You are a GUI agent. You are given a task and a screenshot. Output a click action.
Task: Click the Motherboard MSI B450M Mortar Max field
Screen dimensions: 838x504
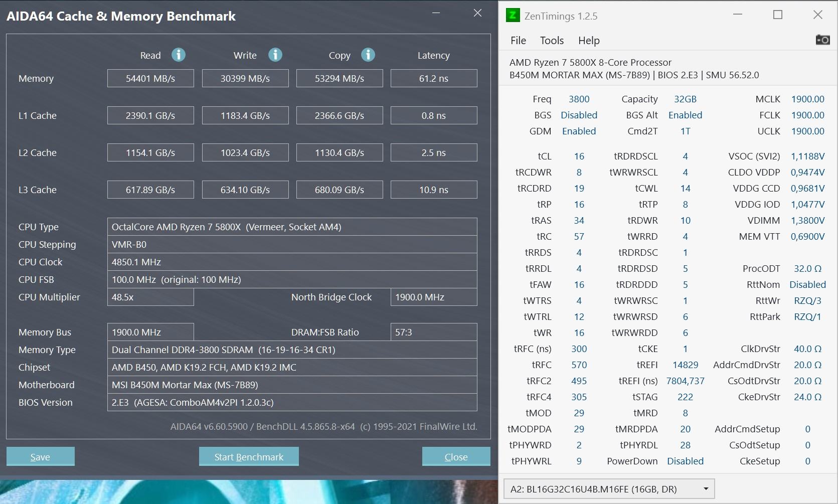292,385
